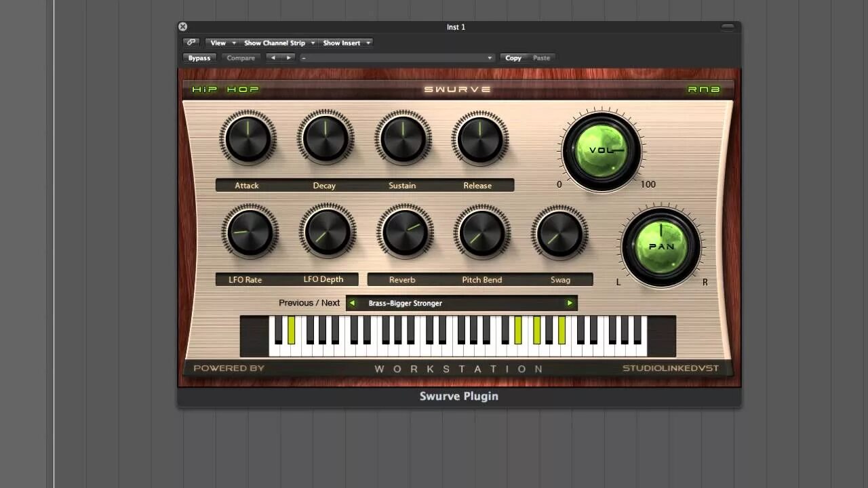The image size is (868, 488).
Task: Click the Release label
Action: [x=477, y=185]
